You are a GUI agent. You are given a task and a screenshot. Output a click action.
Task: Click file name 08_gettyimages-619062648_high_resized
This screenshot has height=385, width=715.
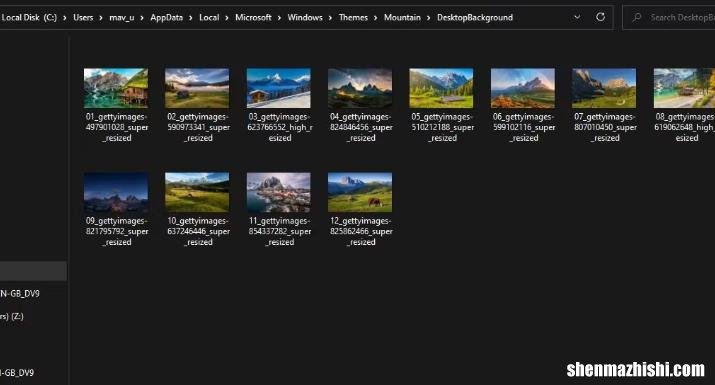(684, 127)
